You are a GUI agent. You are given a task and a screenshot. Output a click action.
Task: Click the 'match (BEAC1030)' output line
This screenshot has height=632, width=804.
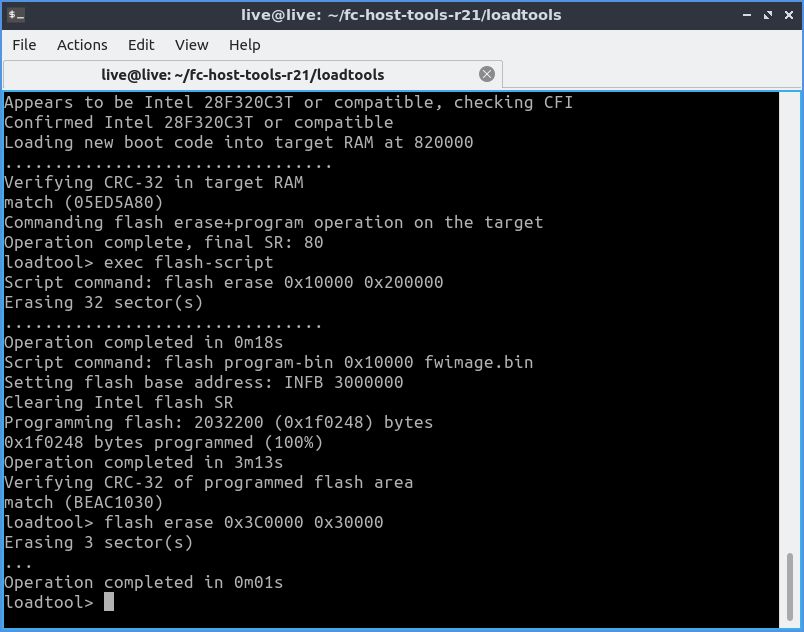pyautogui.click(x=84, y=502)
